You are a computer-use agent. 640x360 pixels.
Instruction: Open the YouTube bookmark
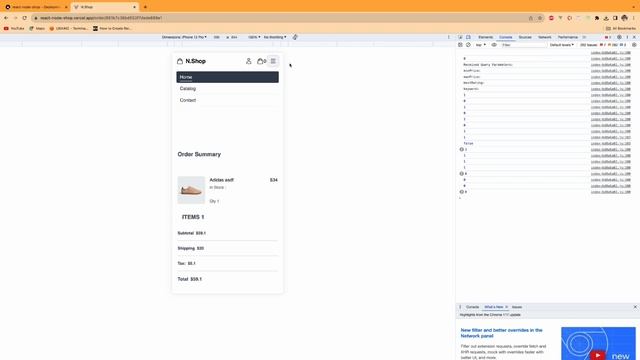tap(14, 29)
